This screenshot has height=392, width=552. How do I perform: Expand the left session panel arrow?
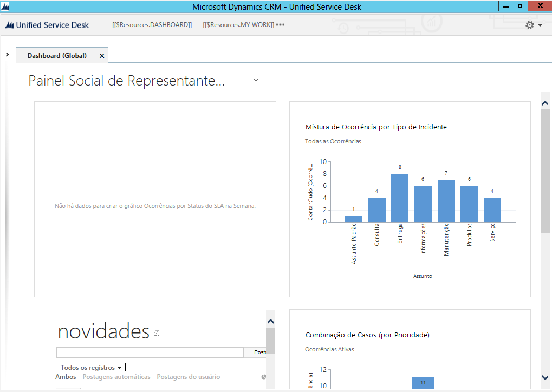(7, 55)
